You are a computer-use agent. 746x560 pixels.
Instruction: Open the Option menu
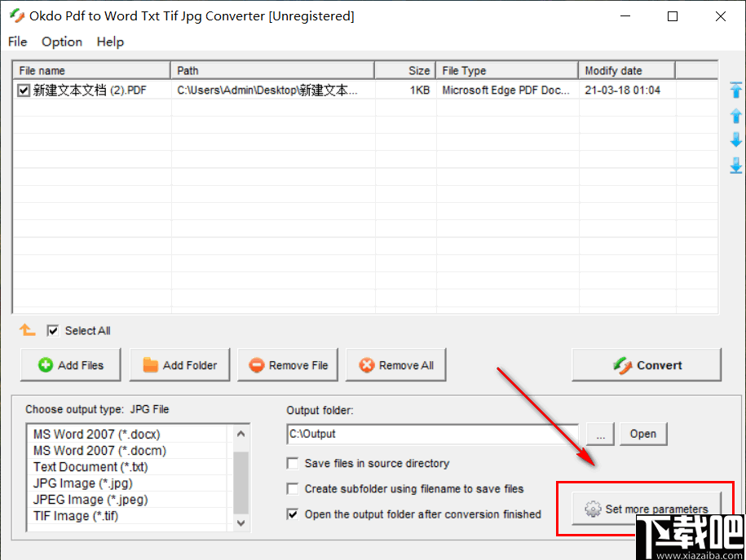61,42
